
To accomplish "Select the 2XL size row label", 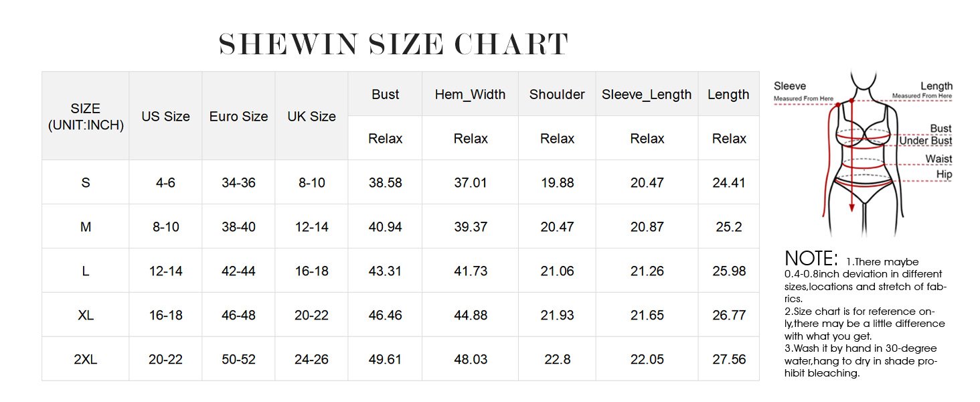I will click(x=86, y=359).
